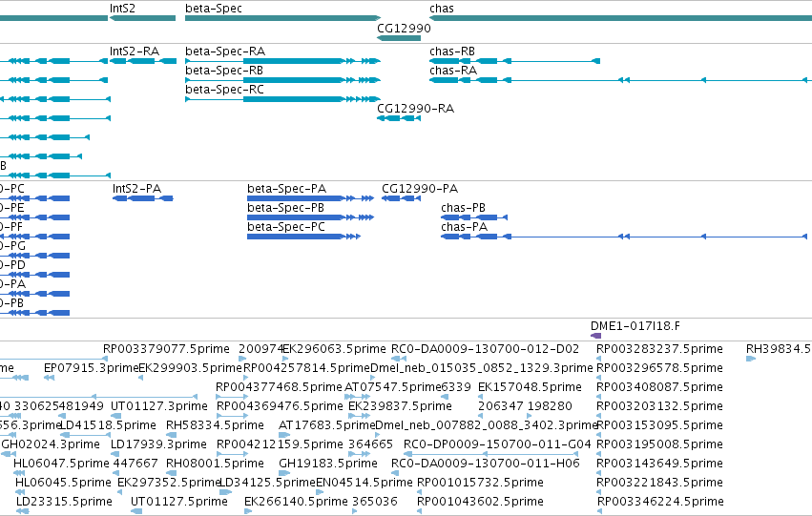Select the RP003203132.5prime EST

[599, 416]
